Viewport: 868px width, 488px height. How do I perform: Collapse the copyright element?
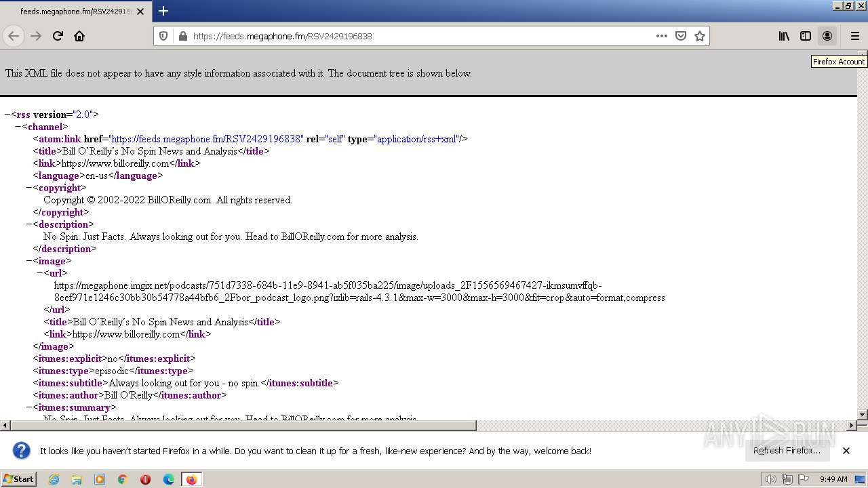click(29, 188)
